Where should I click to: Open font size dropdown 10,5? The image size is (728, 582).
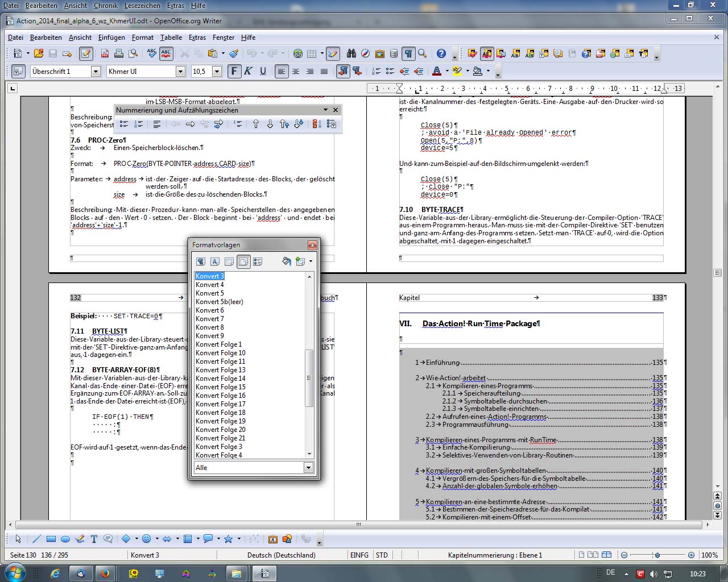tap(217, 71)
